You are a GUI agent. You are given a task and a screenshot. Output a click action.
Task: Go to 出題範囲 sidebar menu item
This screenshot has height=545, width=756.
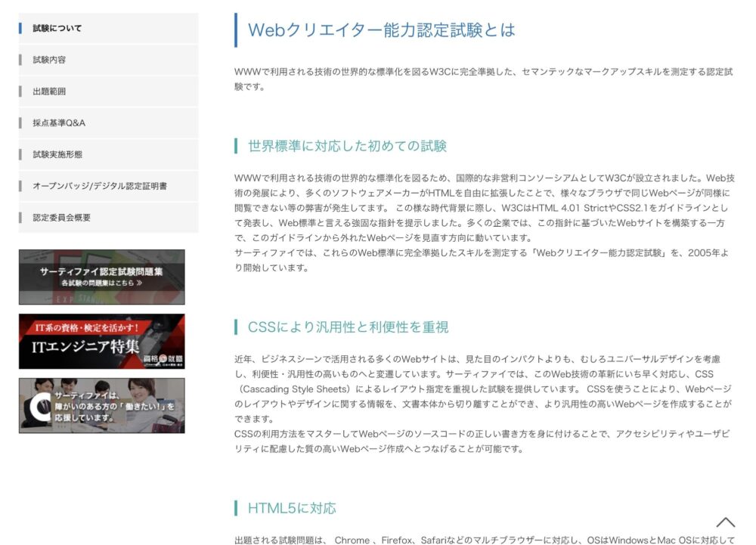tap(108, 91)
